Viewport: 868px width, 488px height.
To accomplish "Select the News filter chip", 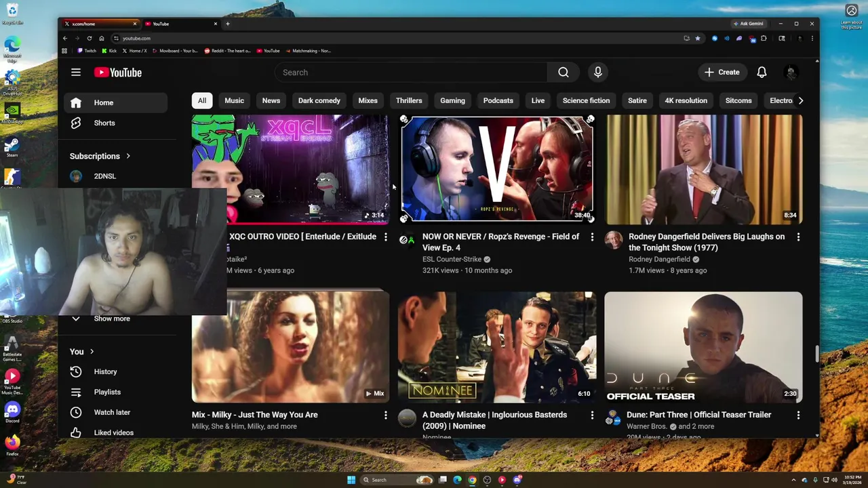I will tap(271, 100).
